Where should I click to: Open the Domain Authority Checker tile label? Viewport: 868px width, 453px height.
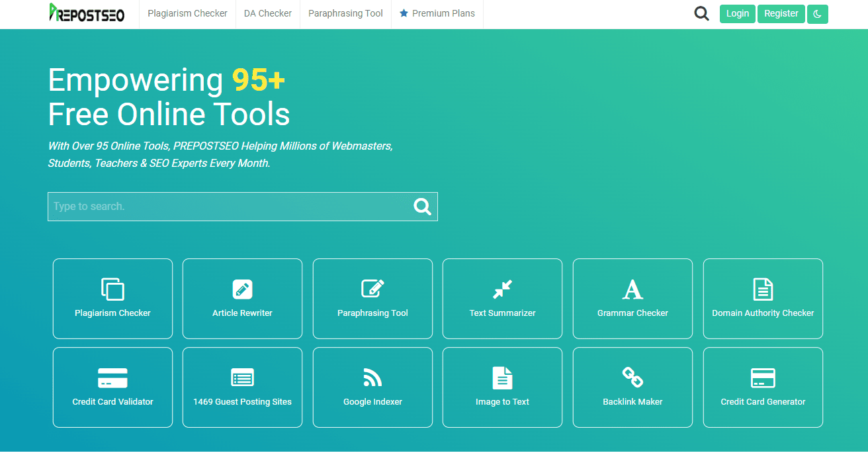(x=763, y=313)
